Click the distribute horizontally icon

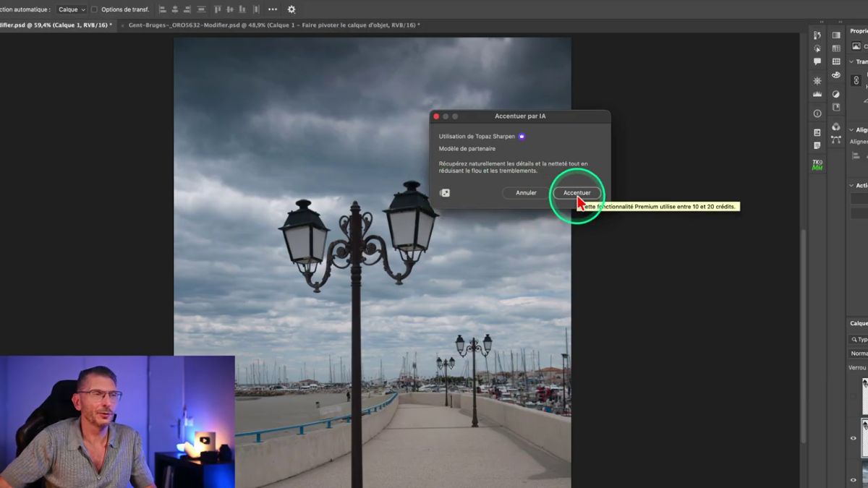click(x=201, y=9)
